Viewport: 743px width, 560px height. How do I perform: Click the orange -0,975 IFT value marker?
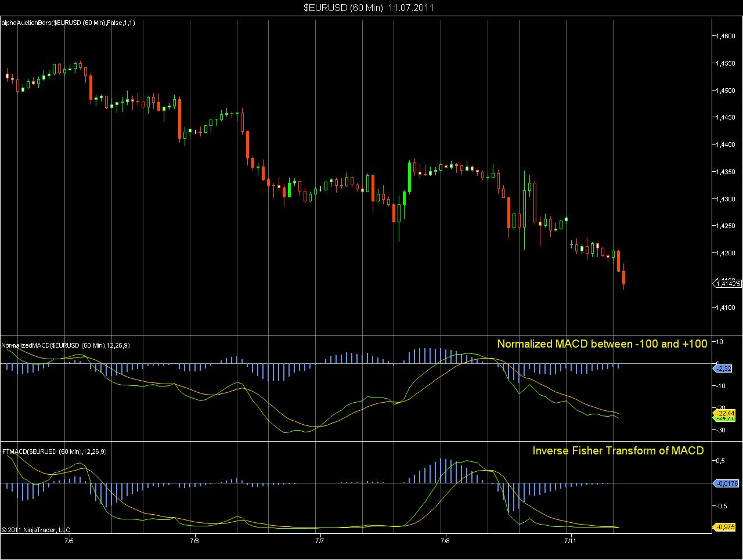click(724, 527)
